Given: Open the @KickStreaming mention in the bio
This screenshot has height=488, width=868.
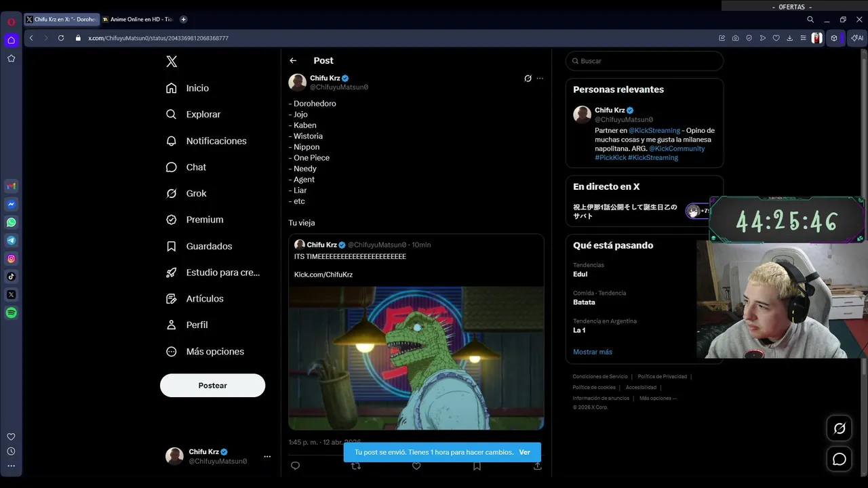Looking at the screenshot, I should click(x=654, y=131).
